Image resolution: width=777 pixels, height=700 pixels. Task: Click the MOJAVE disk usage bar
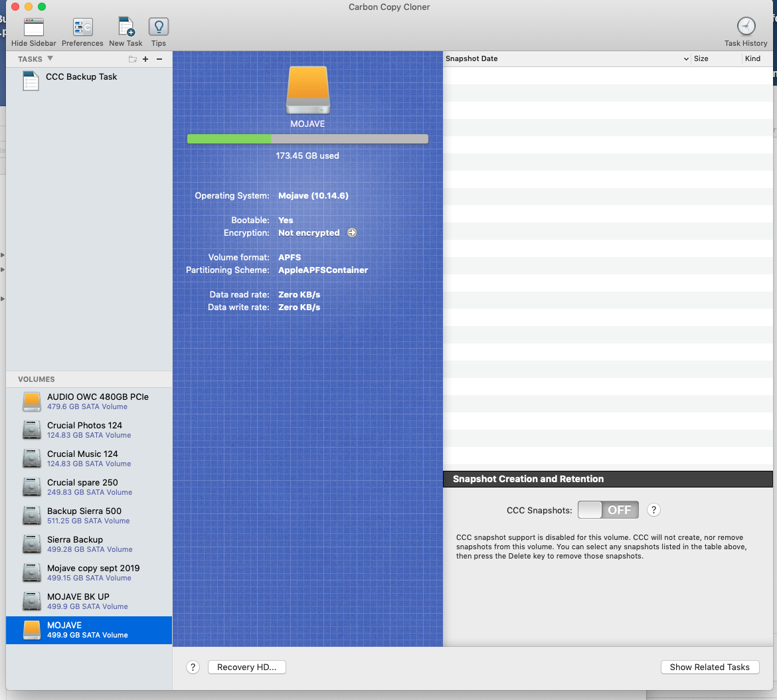click(x=307, y=139)
